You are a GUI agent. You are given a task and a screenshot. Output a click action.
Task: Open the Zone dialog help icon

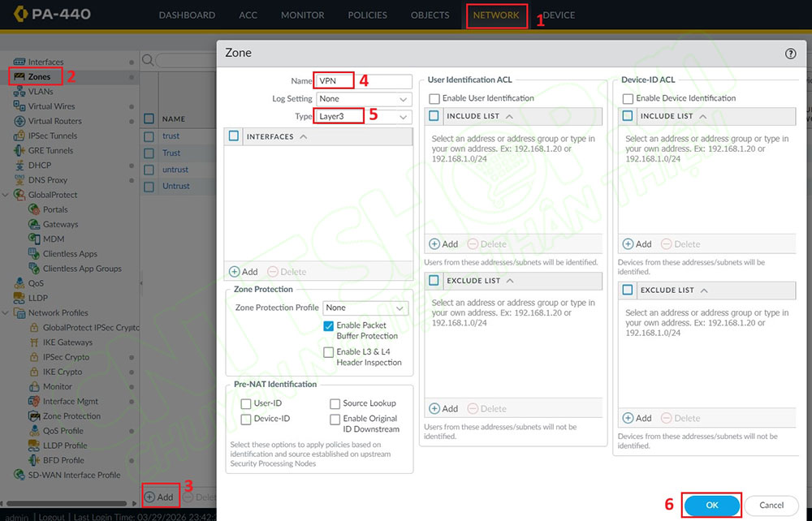pyautogui.click(x=790, y=54)
